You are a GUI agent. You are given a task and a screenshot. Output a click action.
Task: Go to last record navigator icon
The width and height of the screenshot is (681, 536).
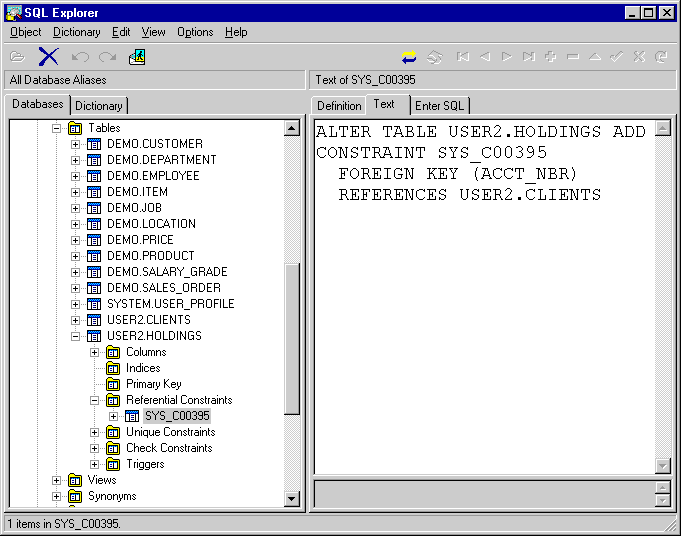pyautogui.click(x=529, y=56)
